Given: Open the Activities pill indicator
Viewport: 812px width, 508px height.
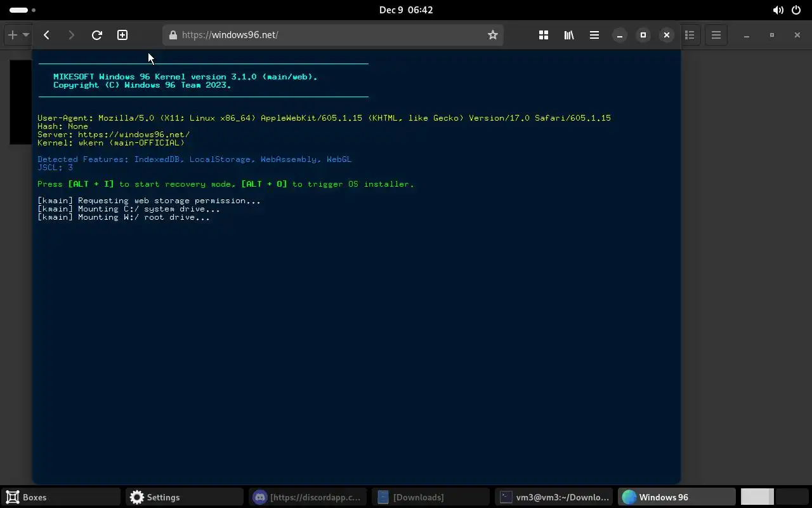Looking at the screenshot, I should coord(23,10).
